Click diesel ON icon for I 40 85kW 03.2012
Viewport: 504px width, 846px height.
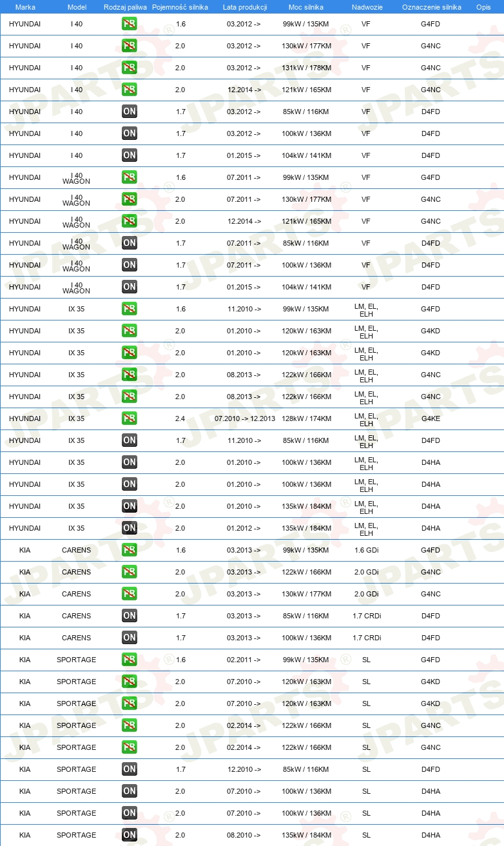coord(130,112)
